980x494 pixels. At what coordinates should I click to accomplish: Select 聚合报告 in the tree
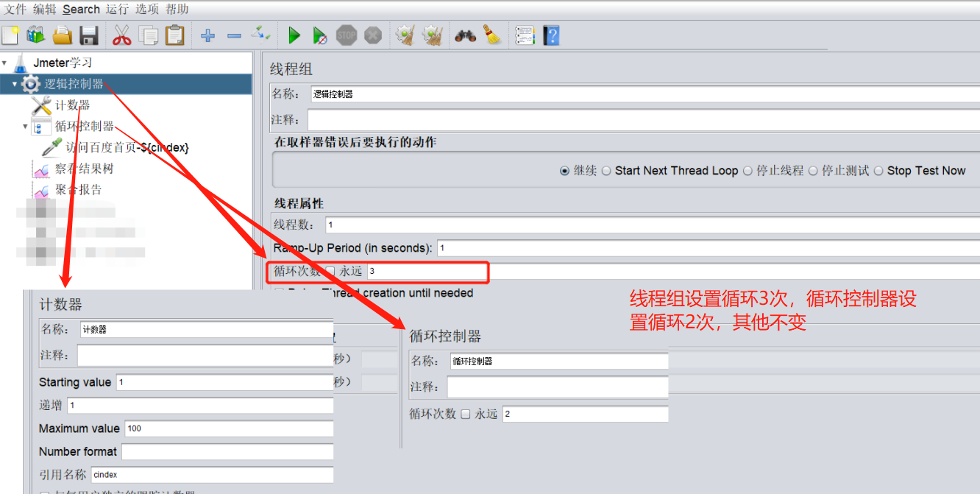(x=79, y=189)
